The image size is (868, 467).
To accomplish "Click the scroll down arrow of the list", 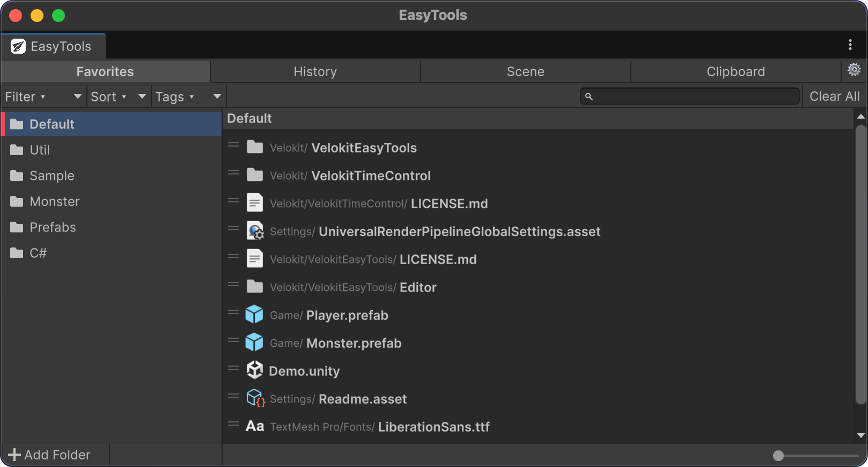I will point(860,436).
